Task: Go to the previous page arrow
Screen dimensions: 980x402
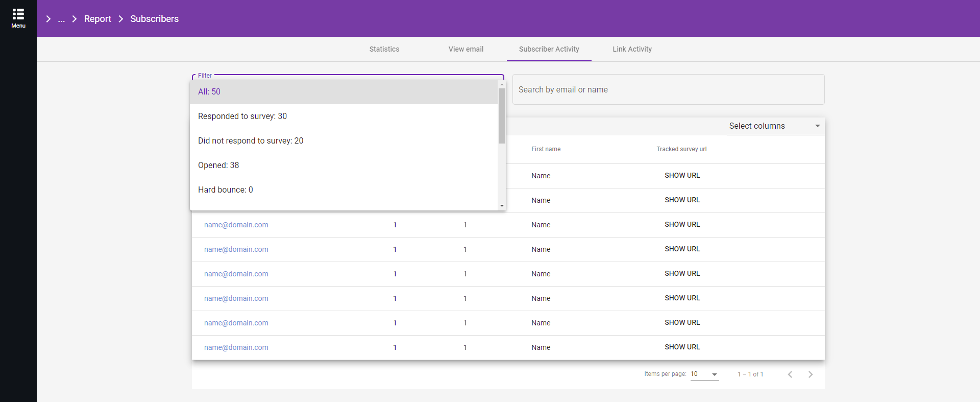Action: click(x=790, y=374)
